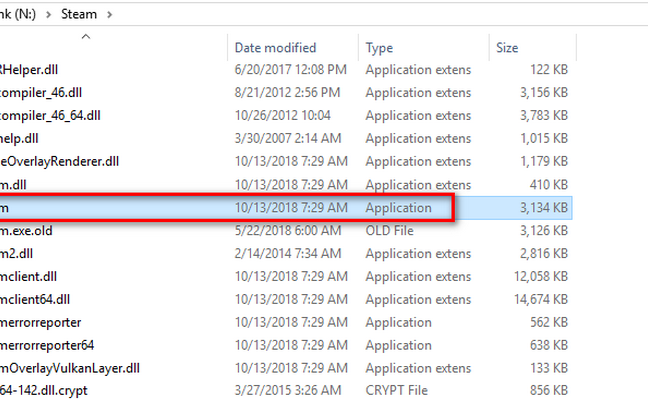Click the 133 KB size cell

[549, 368]
